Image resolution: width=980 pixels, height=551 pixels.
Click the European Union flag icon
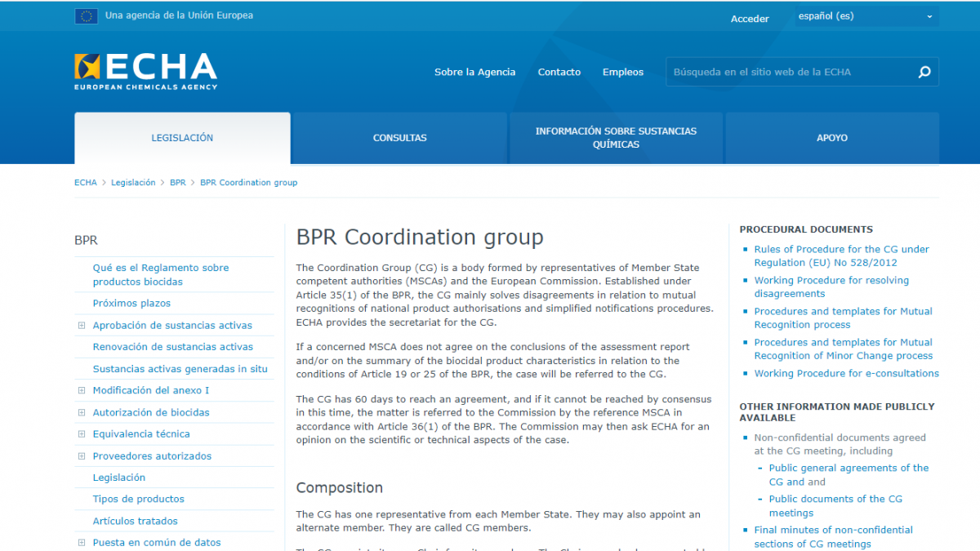[x=86, y=16]
